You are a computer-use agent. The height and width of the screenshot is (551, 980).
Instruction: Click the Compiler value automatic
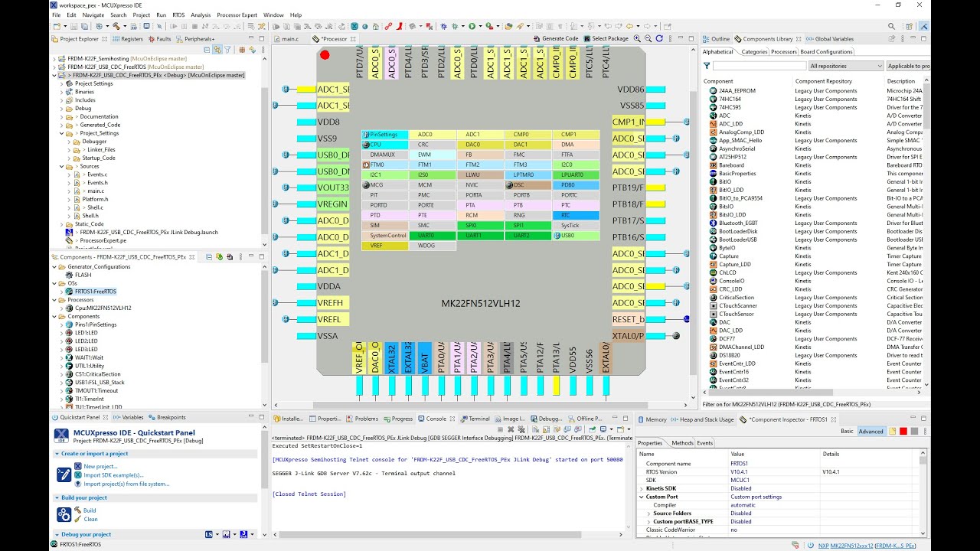[x=743, y=505]
